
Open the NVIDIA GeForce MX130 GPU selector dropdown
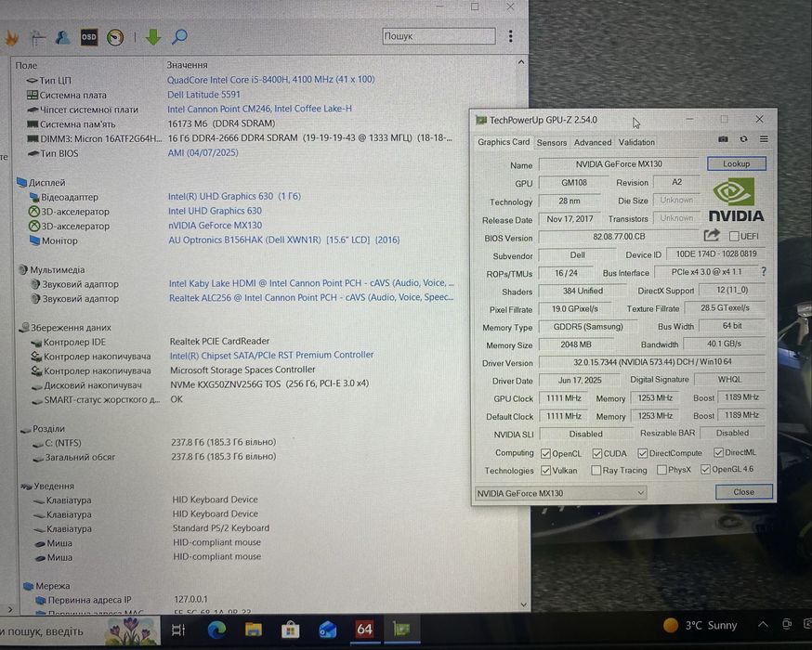click(x=560, y=493)
